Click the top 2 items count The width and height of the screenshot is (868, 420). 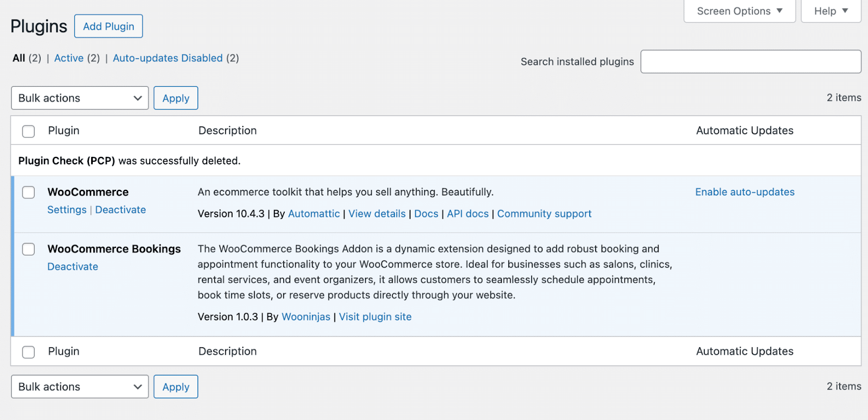[x=844, y=98]
